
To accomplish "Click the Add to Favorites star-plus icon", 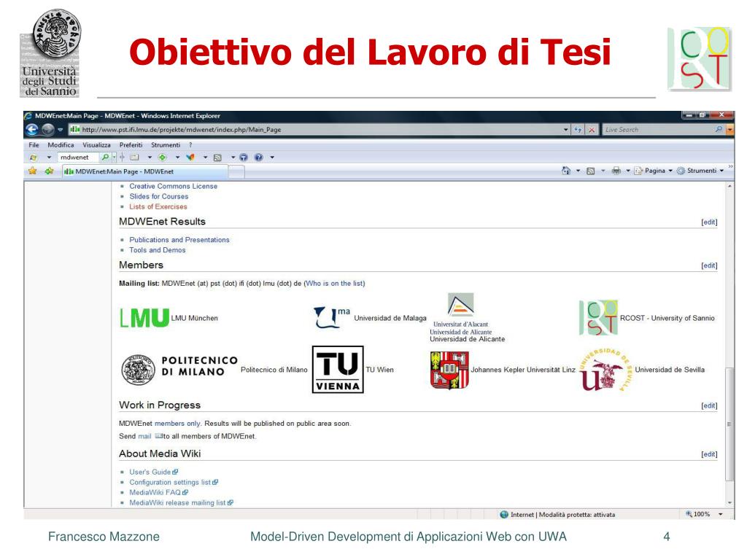I will (49, 171).
